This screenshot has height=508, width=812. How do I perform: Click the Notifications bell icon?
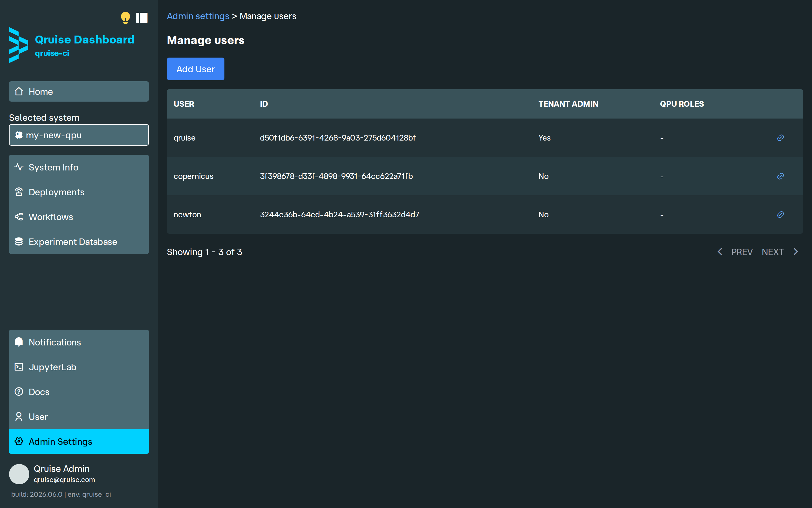click(x=19, y=342)
